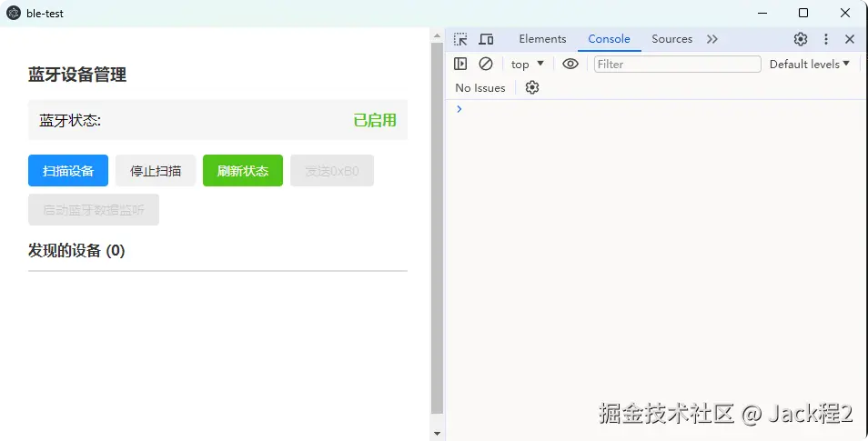
Task: Click the green 刷新状态 button
Action: point(243,170)
